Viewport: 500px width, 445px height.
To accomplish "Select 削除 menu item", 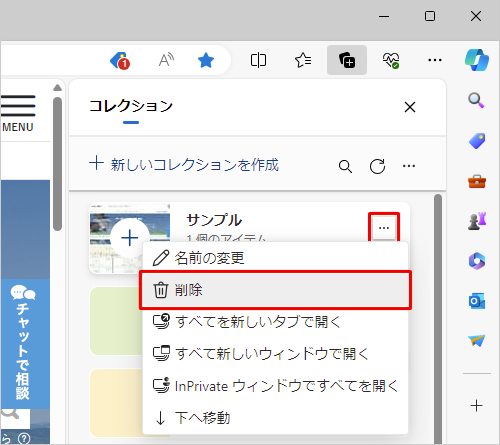I will pos(275,290).
